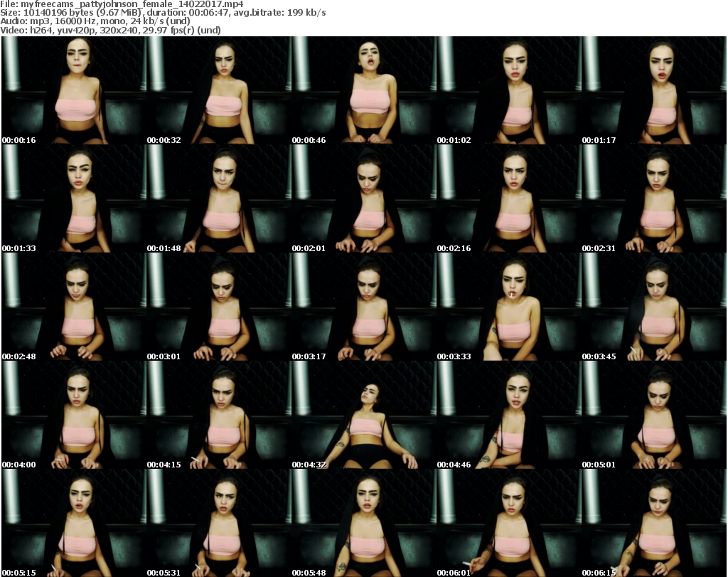This screenshot has height=577, width=728.
Task: Select the frame at 00:00:32
Action: 219,90
